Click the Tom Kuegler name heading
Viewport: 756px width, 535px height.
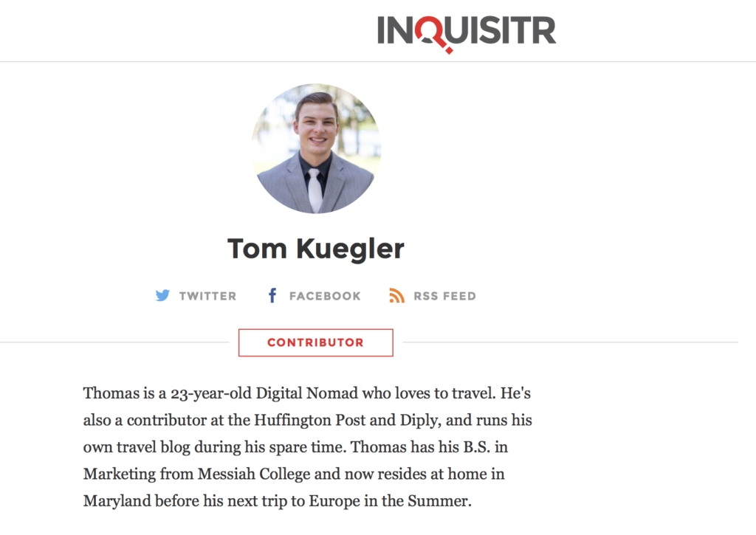point(316,249)
